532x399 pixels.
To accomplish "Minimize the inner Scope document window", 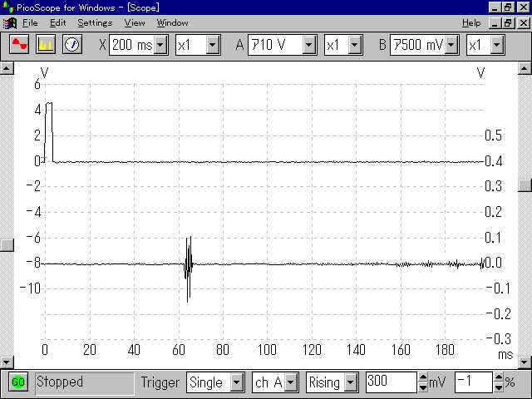I will [495, 23].
